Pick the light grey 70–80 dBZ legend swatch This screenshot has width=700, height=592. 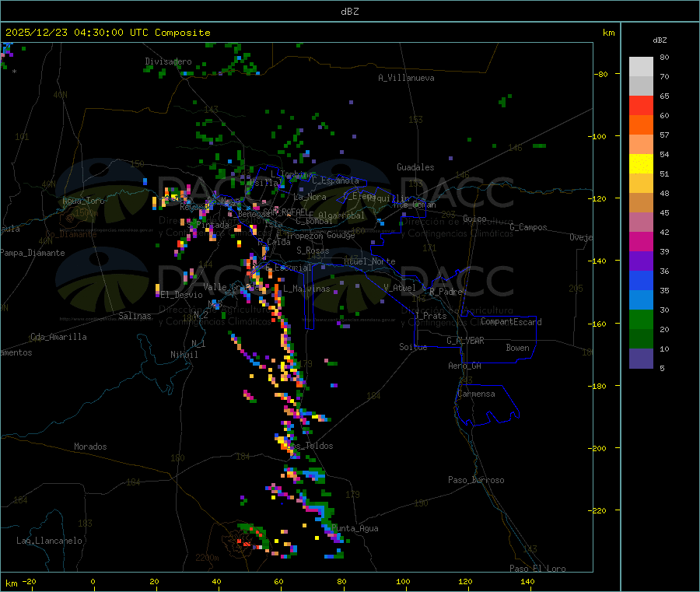[641, 67]
